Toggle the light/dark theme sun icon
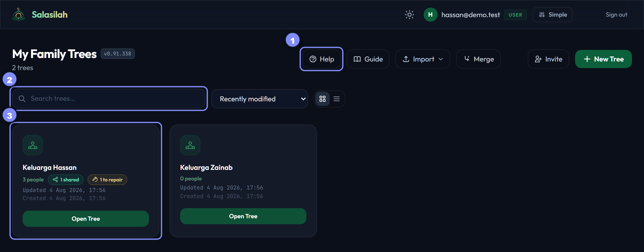The image size is (644, 252). click(409, 15)
